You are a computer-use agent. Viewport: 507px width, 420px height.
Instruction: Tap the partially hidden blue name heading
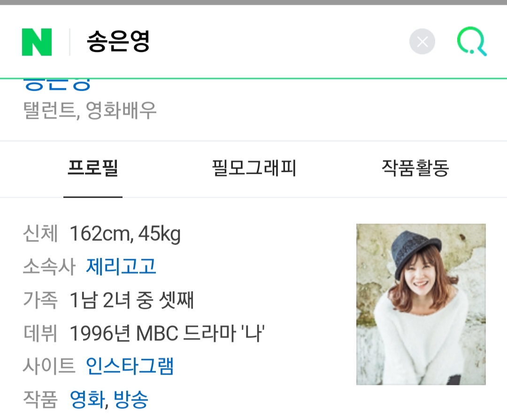57,84
